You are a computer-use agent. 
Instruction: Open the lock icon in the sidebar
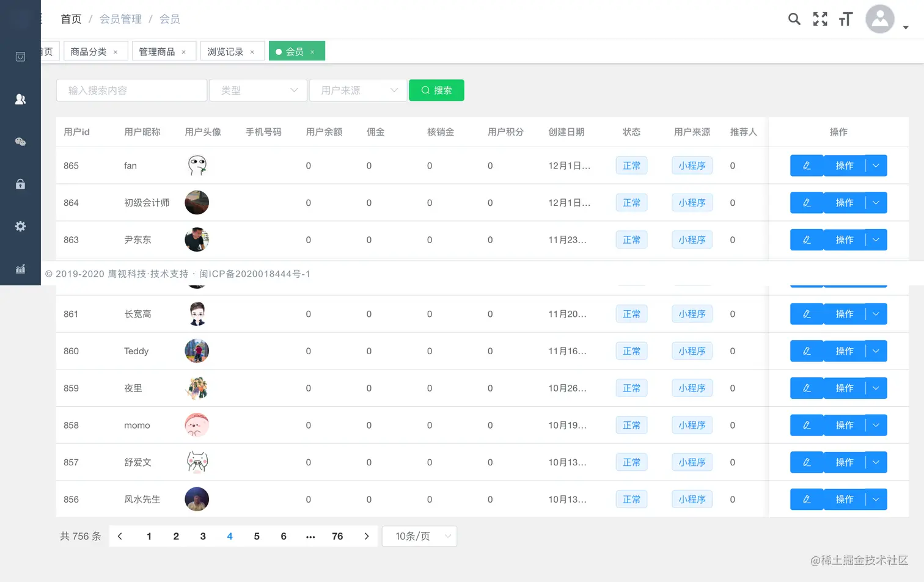point(20,184)
